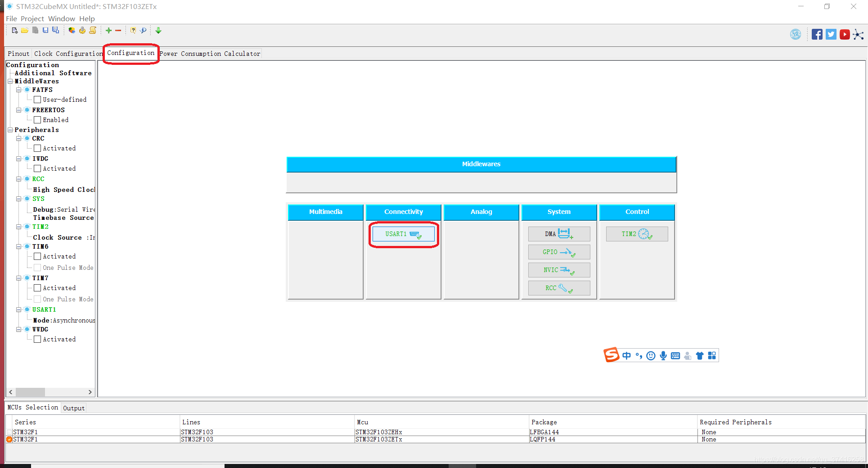Click the single floppy Save icon
868x468 pixels.
(x=45, y=30)
